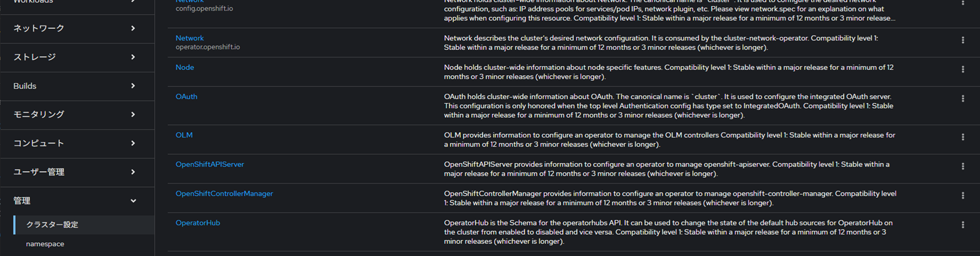Image resolution: width=980 pixels, height=256 pixels.
Task: Open kebab menu for Node row
Action: pyautogui.click(x=962, y=69)
